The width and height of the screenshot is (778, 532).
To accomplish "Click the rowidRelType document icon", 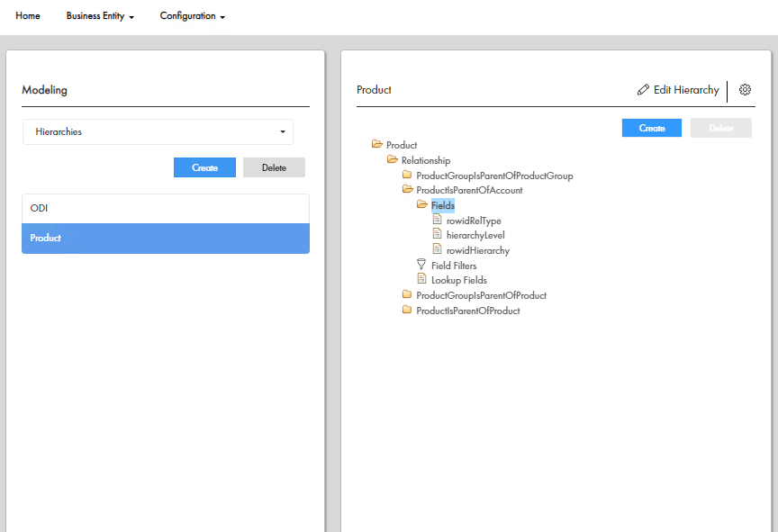I will click(437, 219).
